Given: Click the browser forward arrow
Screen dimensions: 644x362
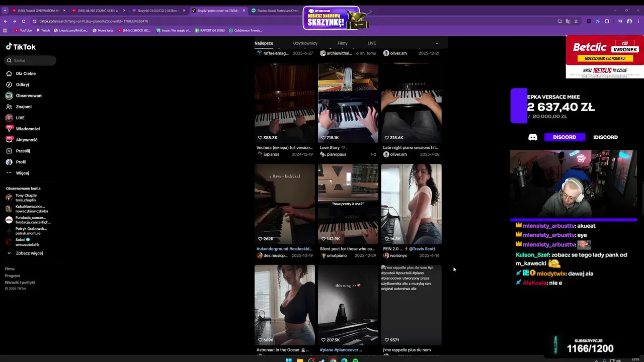Looking at the screenshot, I should [15, 21].
